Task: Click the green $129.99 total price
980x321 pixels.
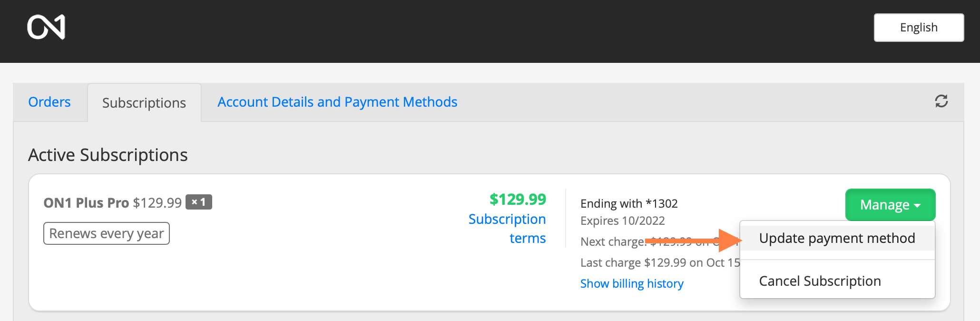Action: (x=518, y=199)
